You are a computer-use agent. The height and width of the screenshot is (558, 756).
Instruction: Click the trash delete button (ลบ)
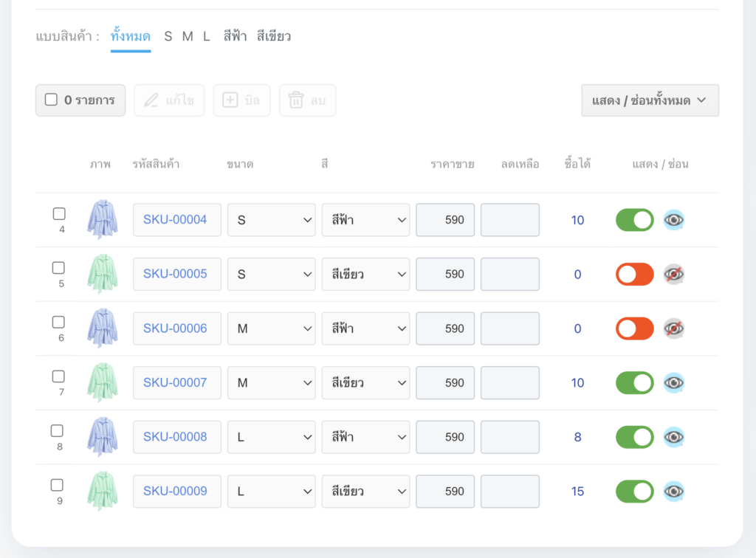[x=307, y=100]
